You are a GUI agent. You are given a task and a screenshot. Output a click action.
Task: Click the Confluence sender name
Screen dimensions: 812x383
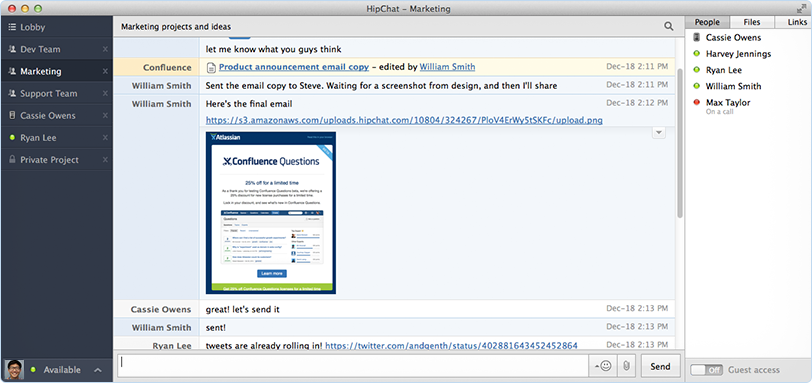[x=167, y=67]
